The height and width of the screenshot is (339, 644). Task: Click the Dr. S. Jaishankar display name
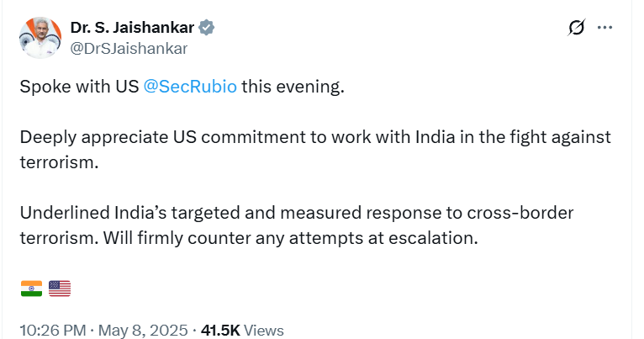(131, 28)
